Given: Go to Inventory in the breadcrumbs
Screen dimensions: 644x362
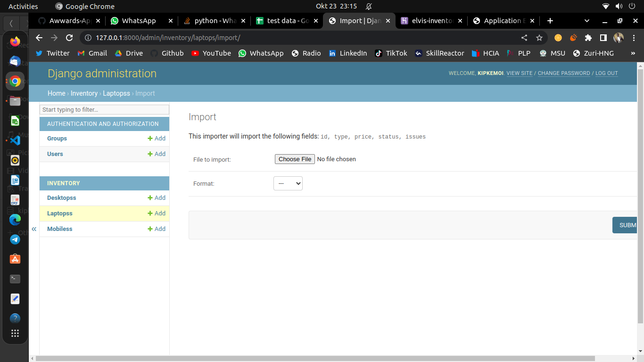Looking at the screenshot, I should pos(84,93).
